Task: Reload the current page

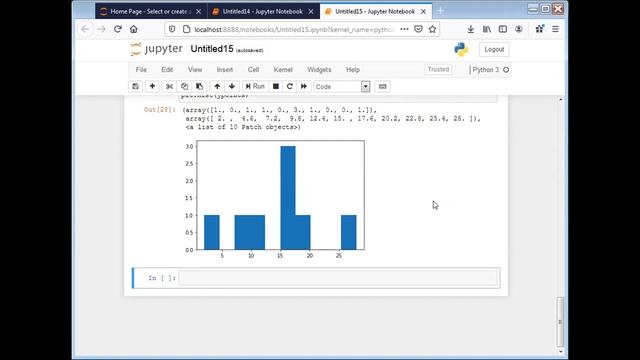Action: pos(118,29)
